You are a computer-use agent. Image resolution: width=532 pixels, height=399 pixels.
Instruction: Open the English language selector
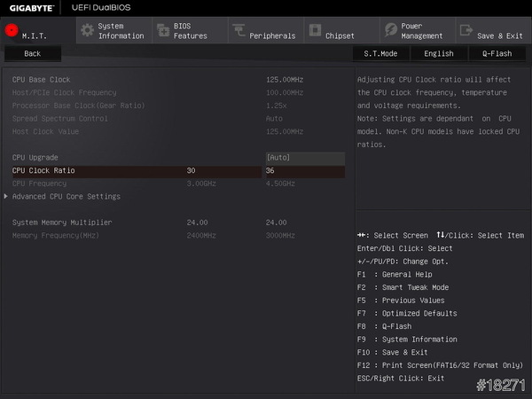click(438, 53)
